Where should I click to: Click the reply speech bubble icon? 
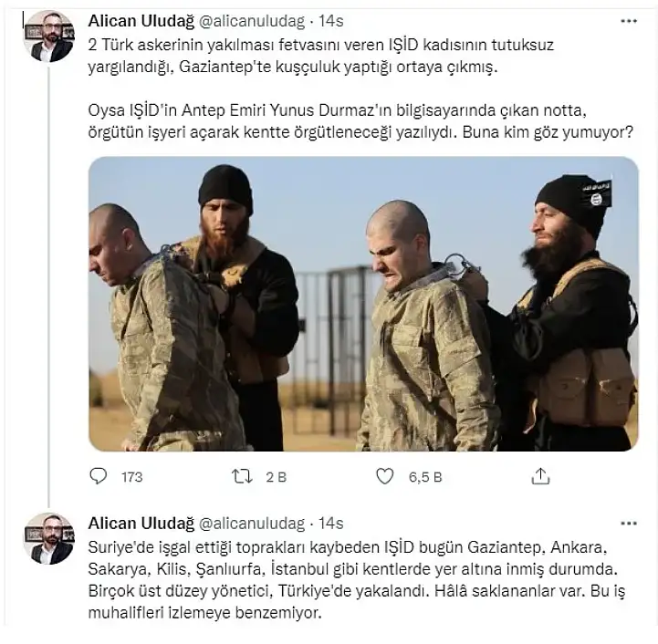point(99,476)
